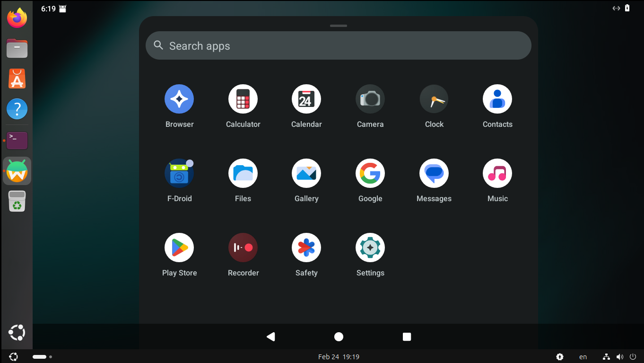644x363 pixels.
Task: Launch the Calculator app
Action: pyautogui.click(x=243, y=99)
